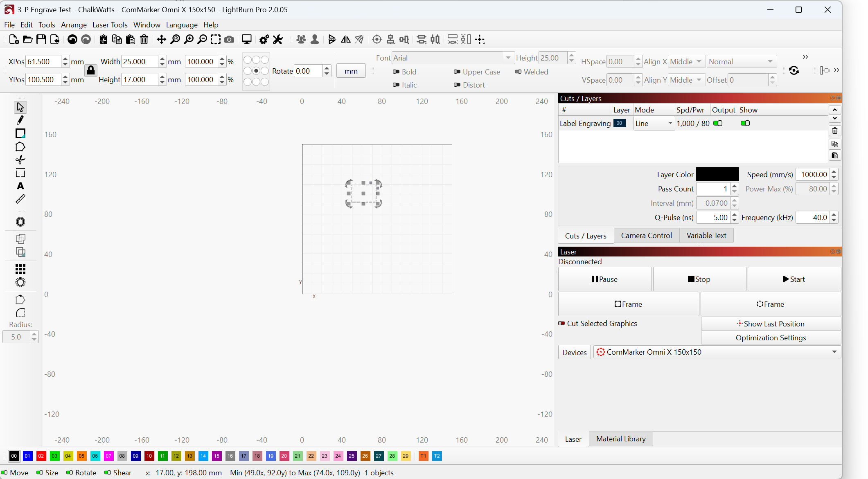Click the aspect ratio lock icon
The width and height of the screenshot is (868, 479).
(91, 71)
